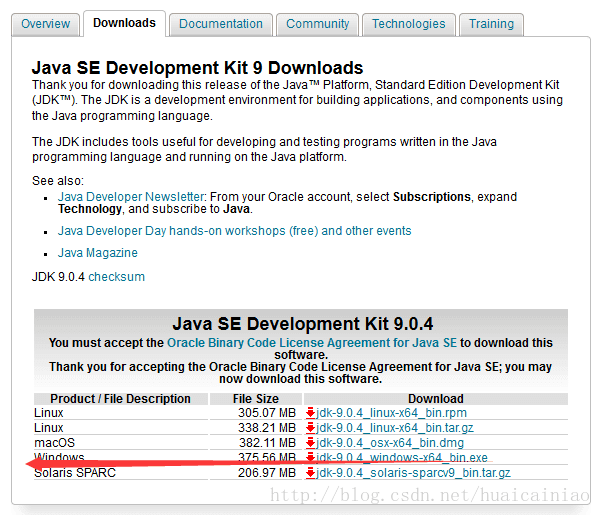The height and width of the screenshot is (515, 601).
Task: Open the JDK 9.0.4 checksum link
Action: (117, 277)
